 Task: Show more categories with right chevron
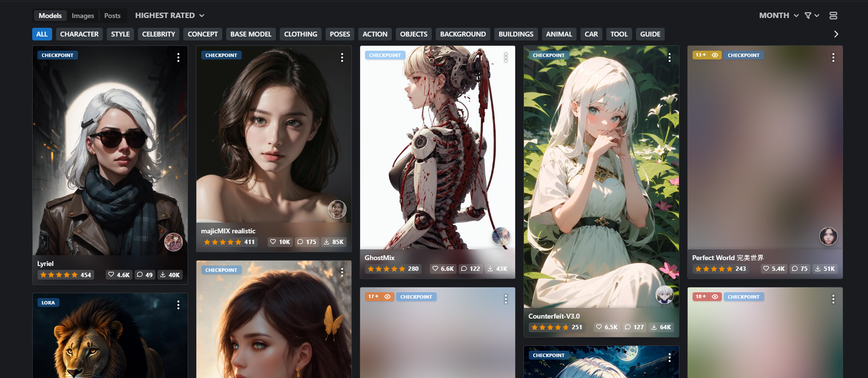[x=836, y=34]
